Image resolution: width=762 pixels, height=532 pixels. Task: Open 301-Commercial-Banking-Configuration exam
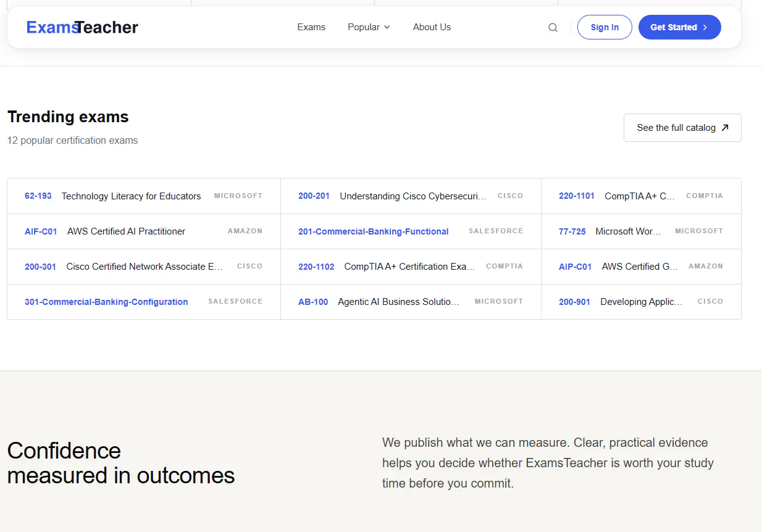tap(144, 302)
